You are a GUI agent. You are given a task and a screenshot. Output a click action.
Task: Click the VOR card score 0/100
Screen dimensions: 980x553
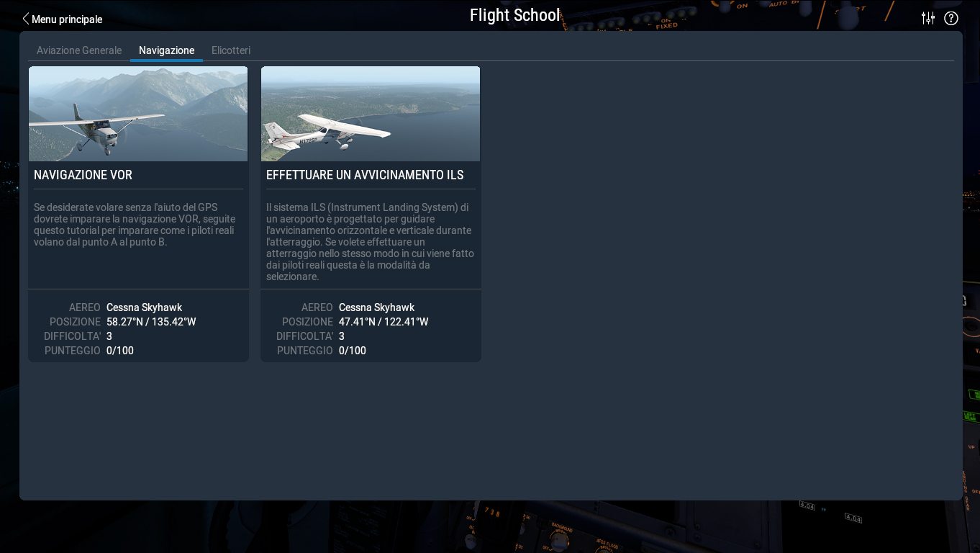[x=120, y=351]
